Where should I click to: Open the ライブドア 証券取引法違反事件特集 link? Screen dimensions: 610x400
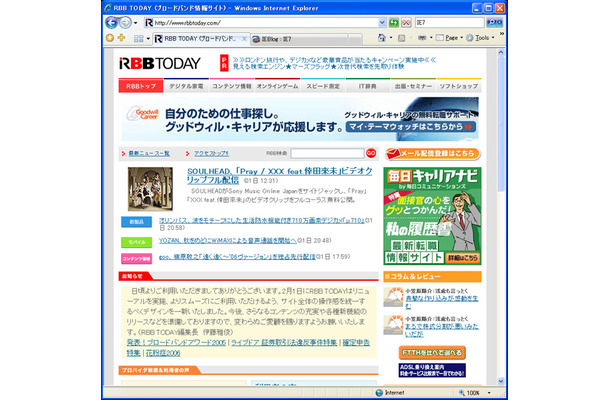coord(284,343)
